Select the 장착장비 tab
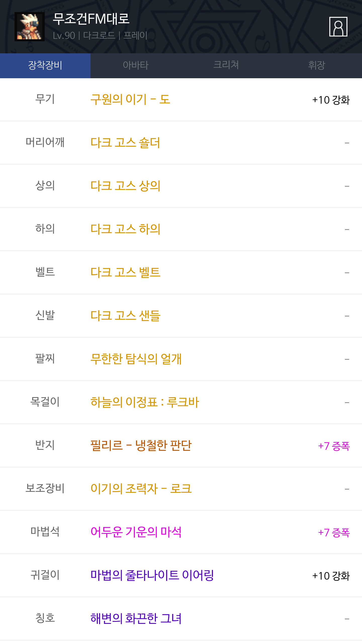 [45, 65]
